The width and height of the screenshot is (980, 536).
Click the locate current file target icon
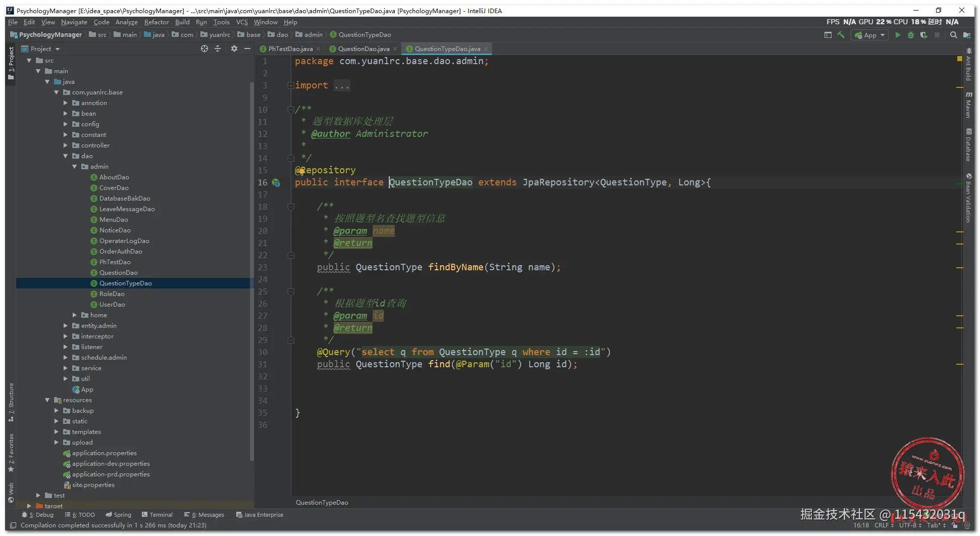(x=204, y=48)
